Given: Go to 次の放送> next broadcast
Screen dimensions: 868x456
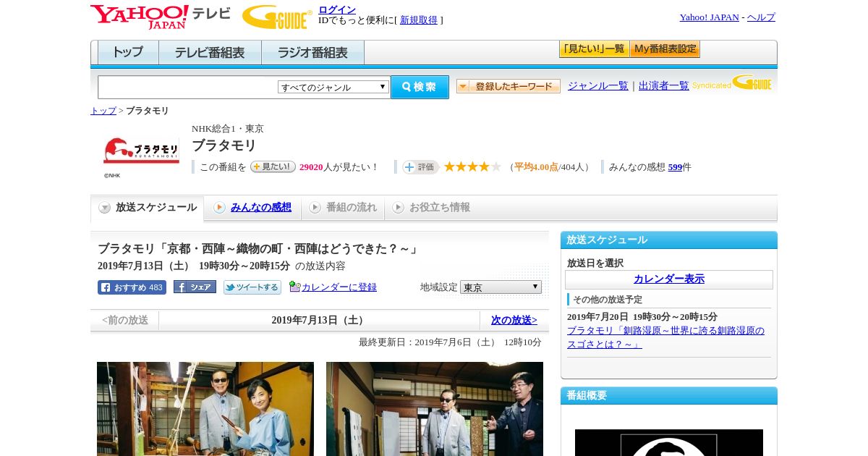Looking at the screenshot, I should pyautogui.click(x=514, y=320).
